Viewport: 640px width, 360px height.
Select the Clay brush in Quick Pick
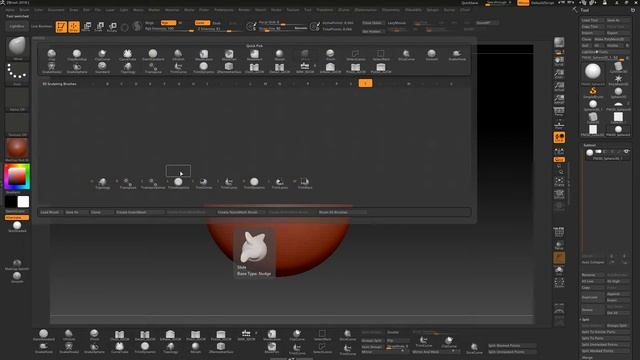click(x=51, y=55)
